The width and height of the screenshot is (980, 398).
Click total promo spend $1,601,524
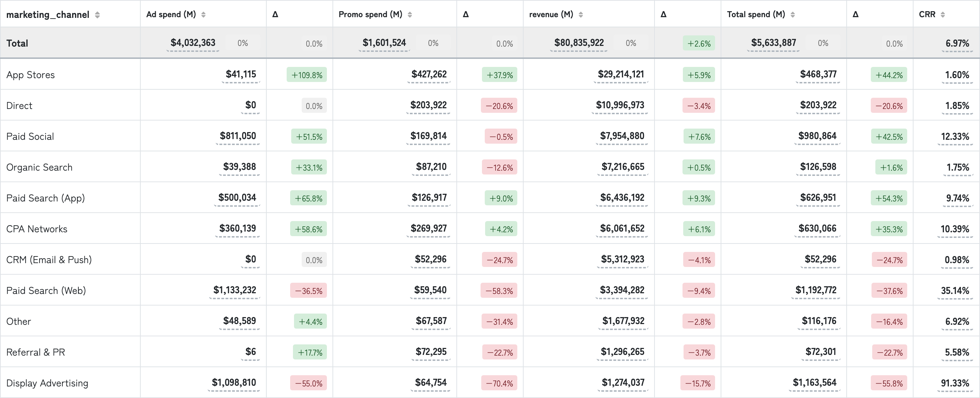384,43
